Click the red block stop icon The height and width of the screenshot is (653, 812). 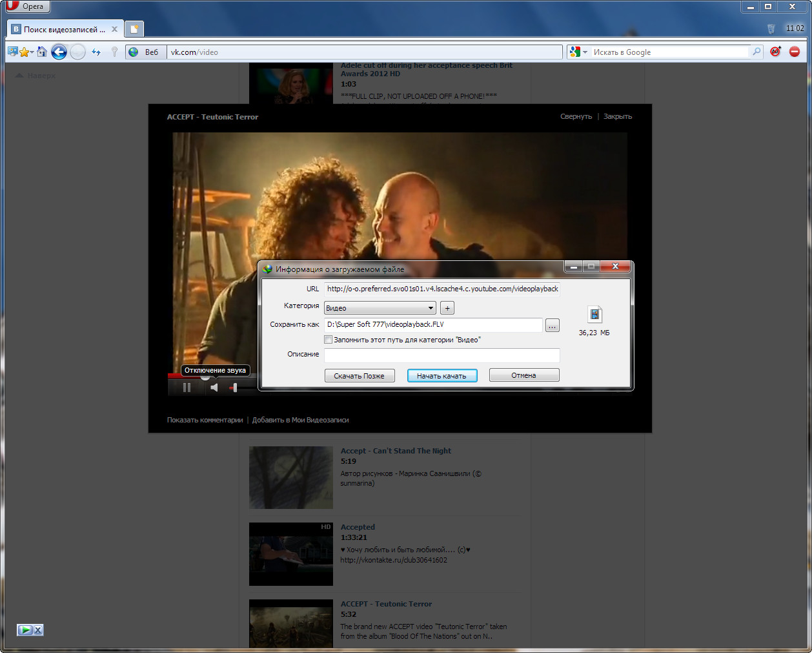(x=795, y=52)
